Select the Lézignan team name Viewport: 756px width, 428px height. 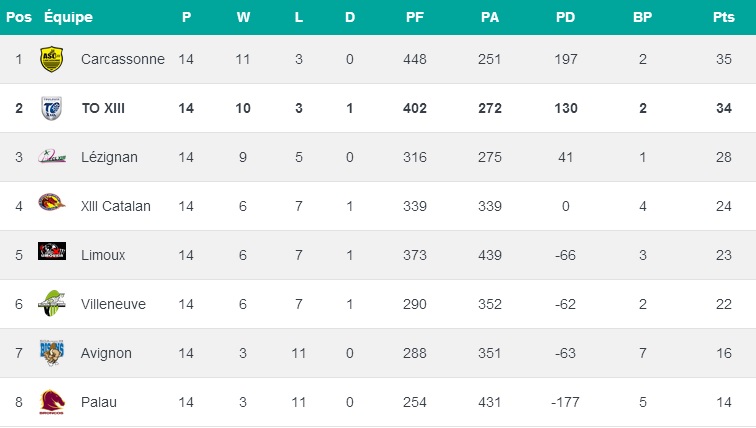(109, 158)
